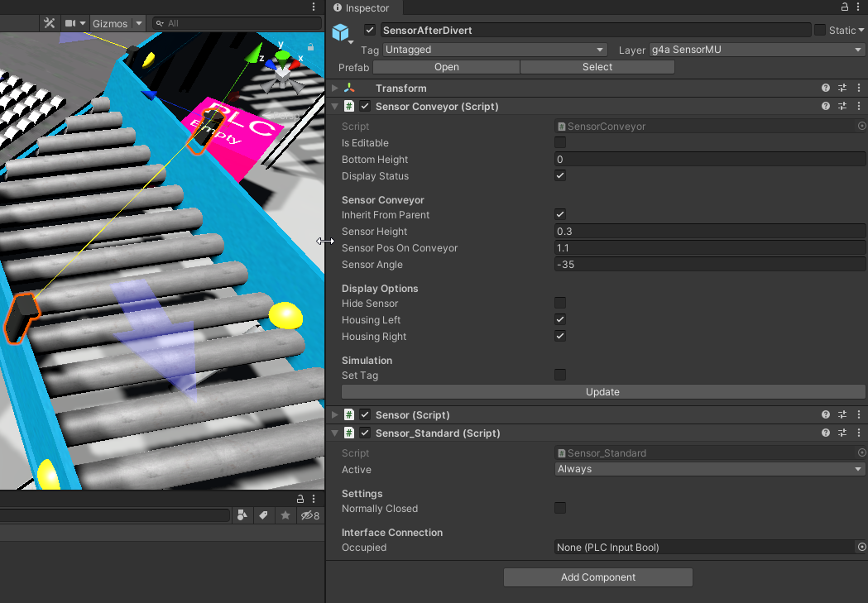868x603 pixels.
Task: Click the favorites star icon
Action: tap(285, 515)
